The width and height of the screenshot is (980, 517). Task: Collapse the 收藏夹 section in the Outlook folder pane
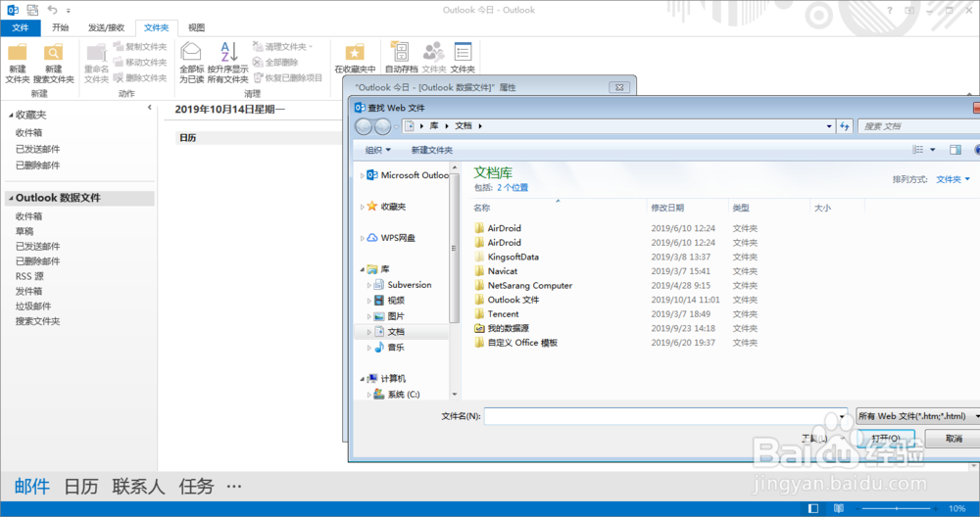[x=11, y=115]
